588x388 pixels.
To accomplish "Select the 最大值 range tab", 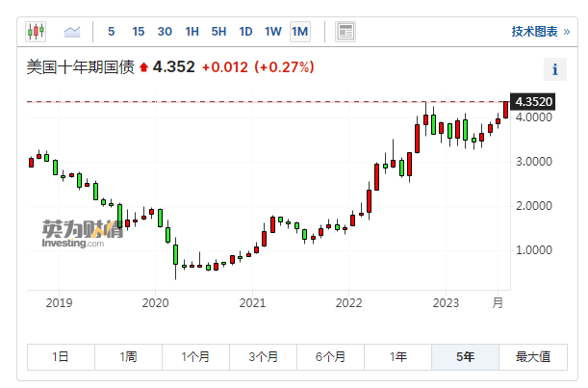I will point(532,357).
